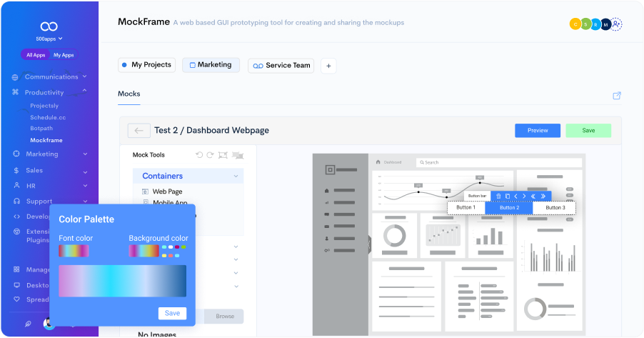The image size is (644, 338).
Task: Click the bar chart widget on the right
Action: click(x=550, y=257)
